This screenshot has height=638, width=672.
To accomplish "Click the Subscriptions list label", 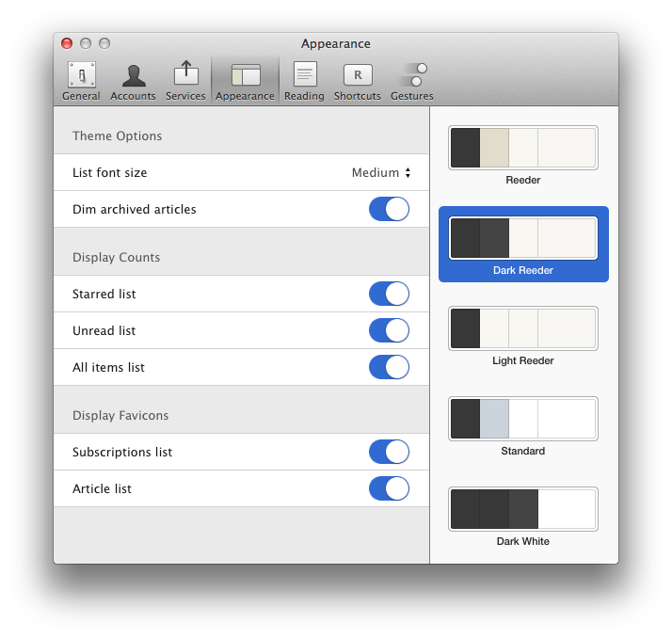I will click(122, 452).
